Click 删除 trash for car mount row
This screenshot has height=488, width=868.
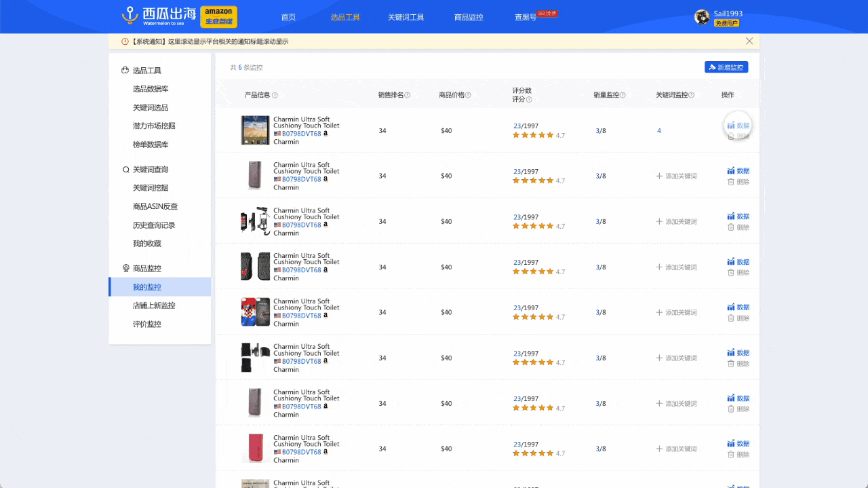point(738,227)
